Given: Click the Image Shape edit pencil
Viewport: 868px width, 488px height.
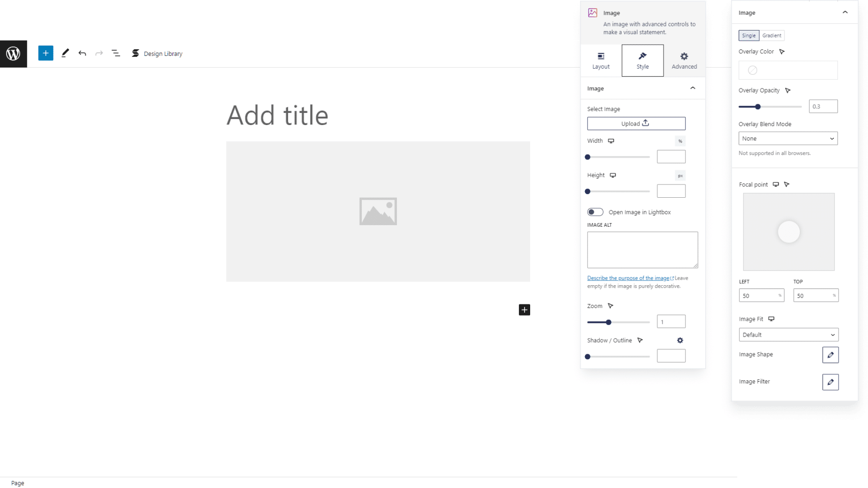Looking at the screenshot, I should point(830,355).
